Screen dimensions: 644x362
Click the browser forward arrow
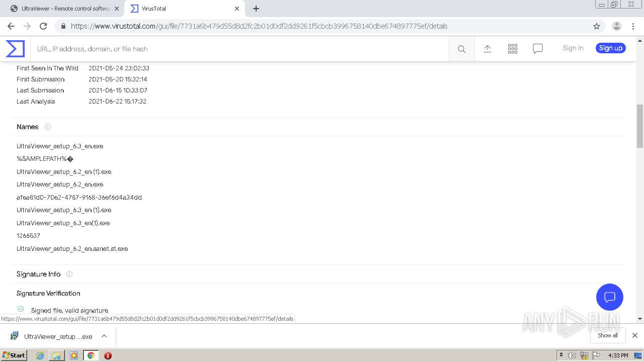pyautogui.click(x=27, y=26)
